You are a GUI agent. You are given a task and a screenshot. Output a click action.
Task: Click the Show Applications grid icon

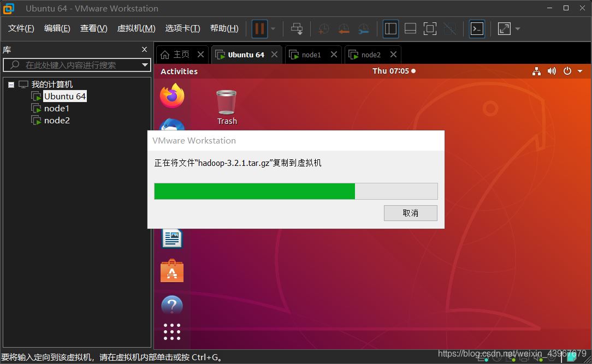pyautogui.click(x=172, y=332)
